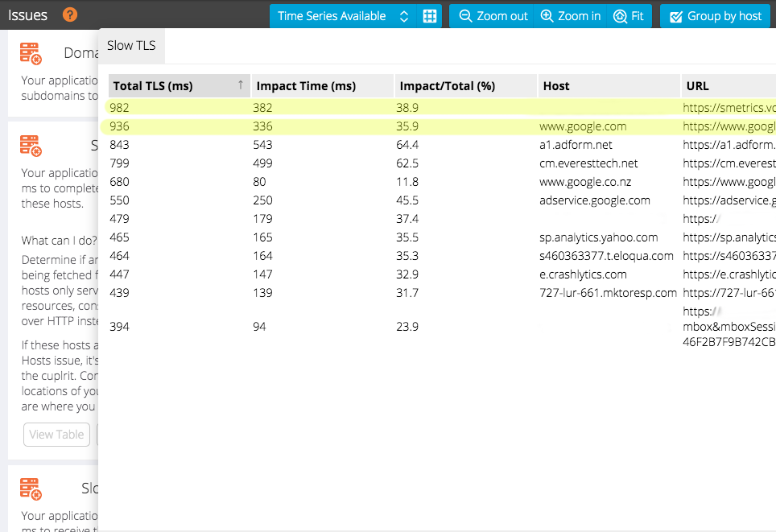This screenshot has height=532, width=776.
Task: Select the 680 Total TLS cell
Action: [x=119, y=182]
